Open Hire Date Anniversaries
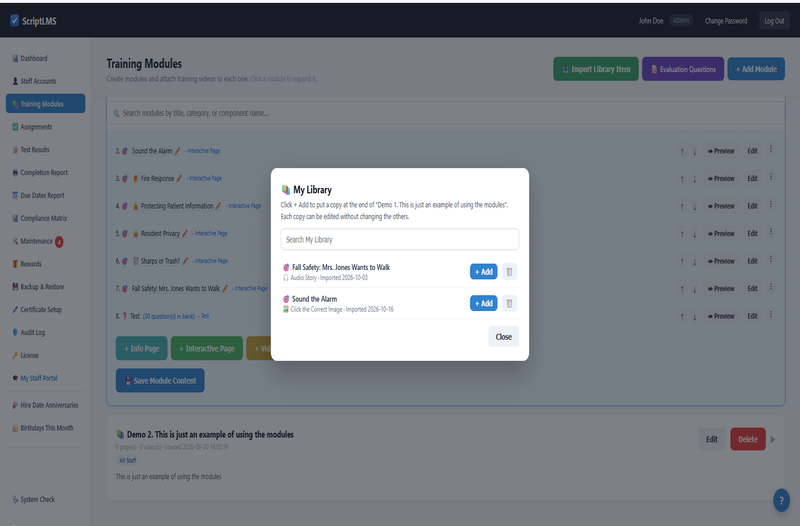The width and height of the screenshot is (800, 526). point(45,405)
